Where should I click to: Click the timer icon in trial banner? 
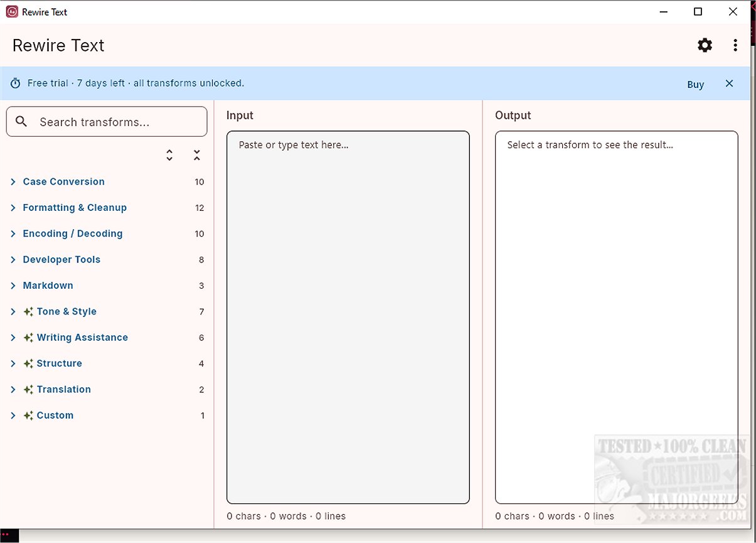click(x=15, y=83)
